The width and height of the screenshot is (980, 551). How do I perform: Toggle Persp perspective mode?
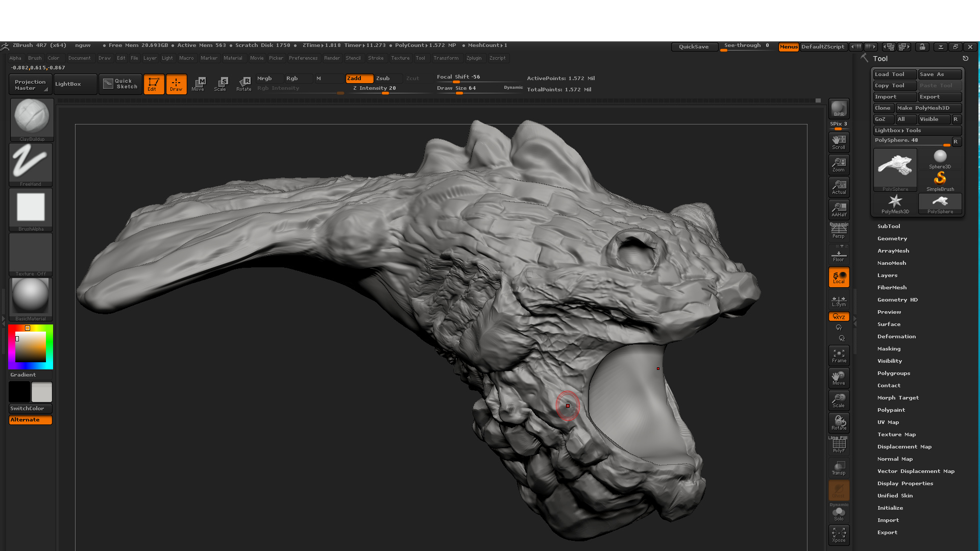coord(839,231)
